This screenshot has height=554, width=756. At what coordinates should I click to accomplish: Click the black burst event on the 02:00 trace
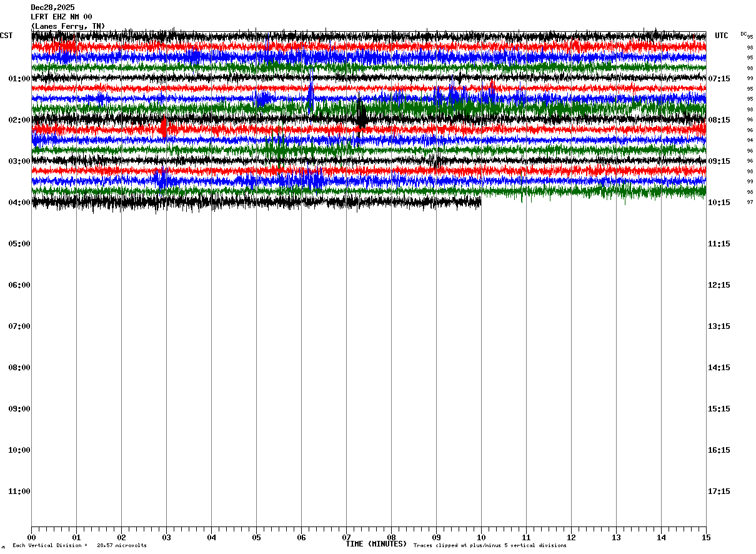(x=361, y=117)
